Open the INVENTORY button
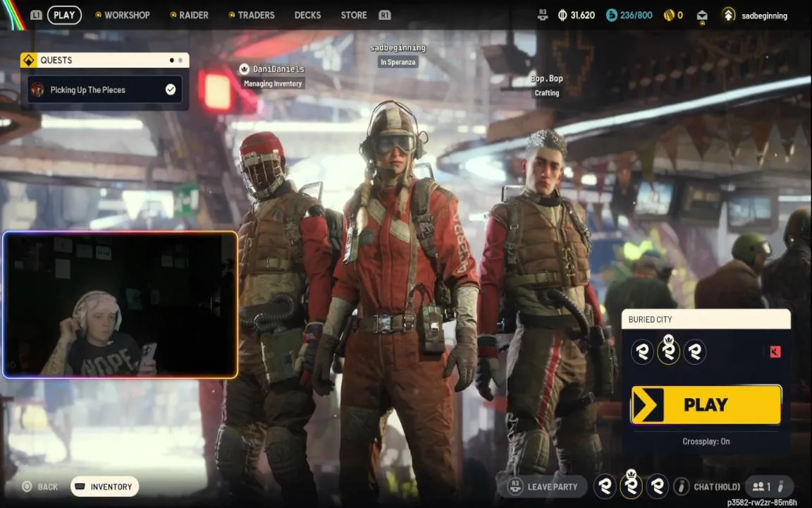Screen dimensions: 812x508 [x=104, y=487]
